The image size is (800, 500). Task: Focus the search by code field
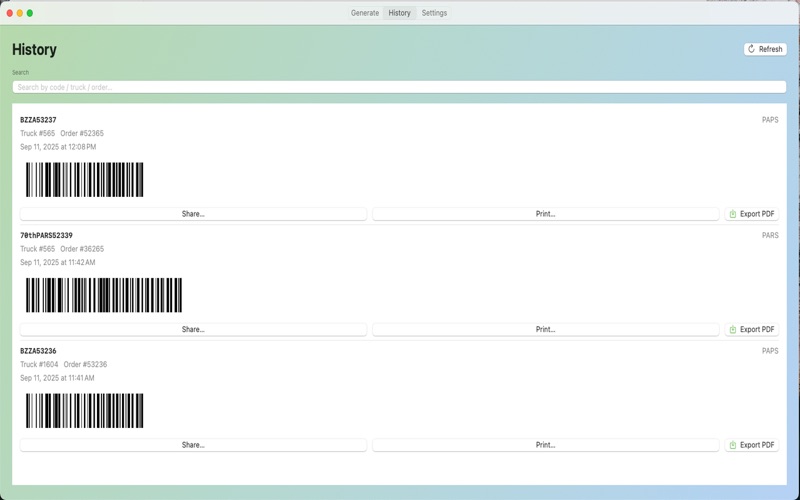coord(399,87)
